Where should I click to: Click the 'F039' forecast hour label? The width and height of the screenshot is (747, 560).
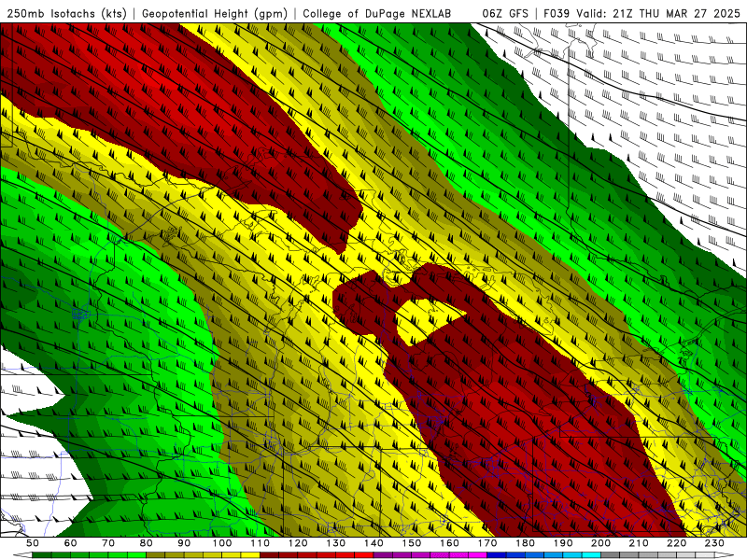(557, 13)
